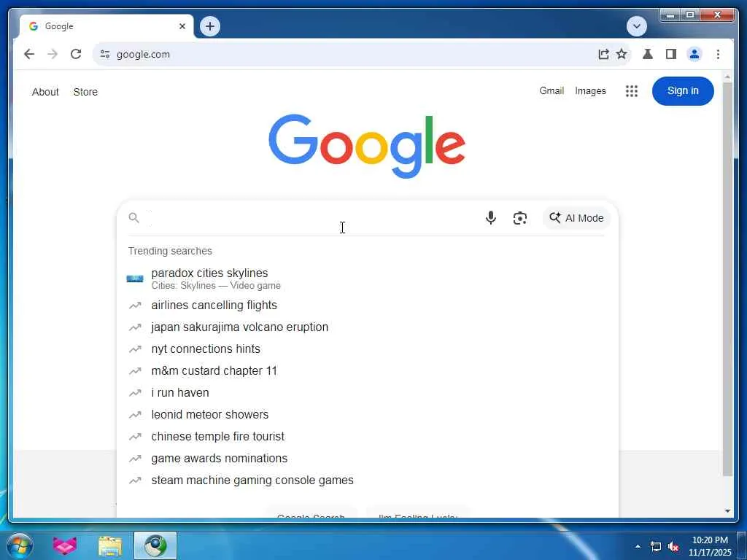Image resolution: width=747 pixels, height=560 pixels.
Task: Select suggestion nyt connections hints
Action: pos(368,349)
